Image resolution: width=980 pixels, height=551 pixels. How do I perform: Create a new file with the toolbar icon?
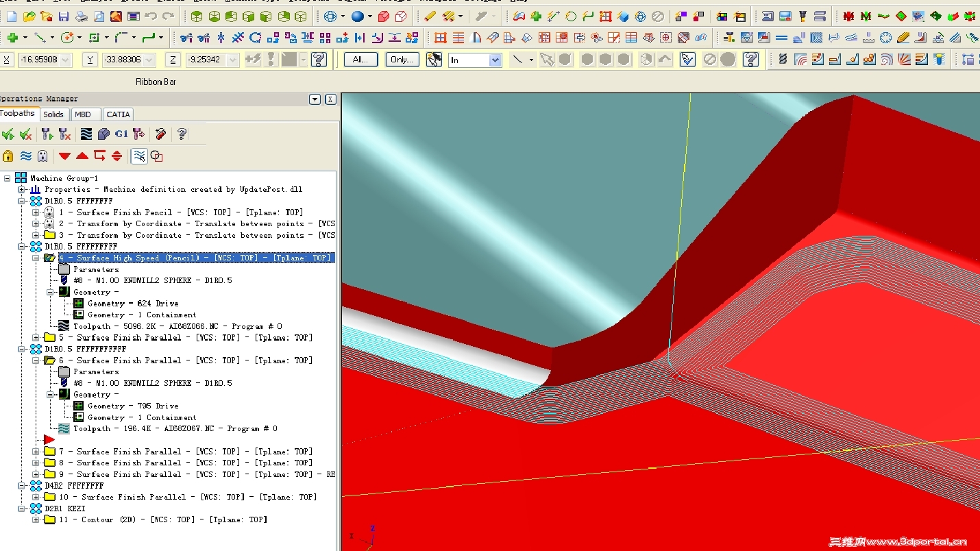pyautogui.click(x=11, y=16)
